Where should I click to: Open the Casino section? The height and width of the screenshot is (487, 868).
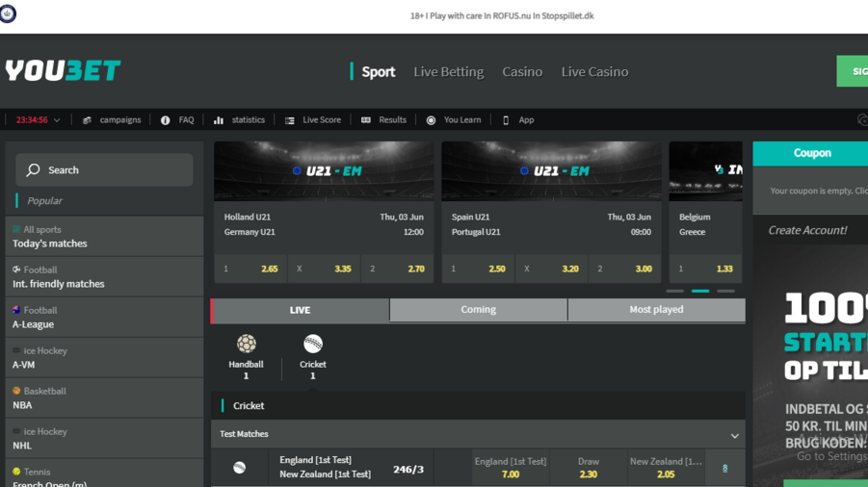pos(522,72)
